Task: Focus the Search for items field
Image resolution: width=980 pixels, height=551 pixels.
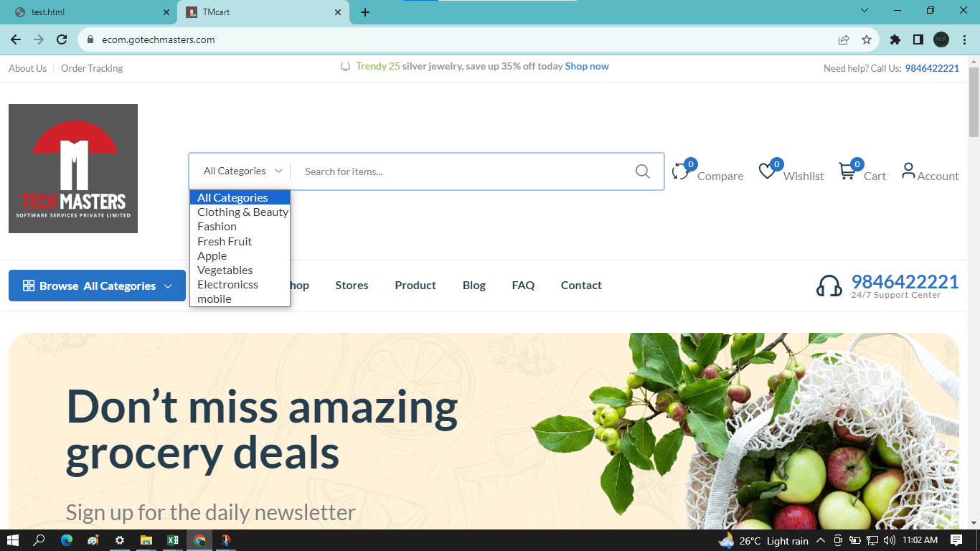Action: tap(459, 171)
